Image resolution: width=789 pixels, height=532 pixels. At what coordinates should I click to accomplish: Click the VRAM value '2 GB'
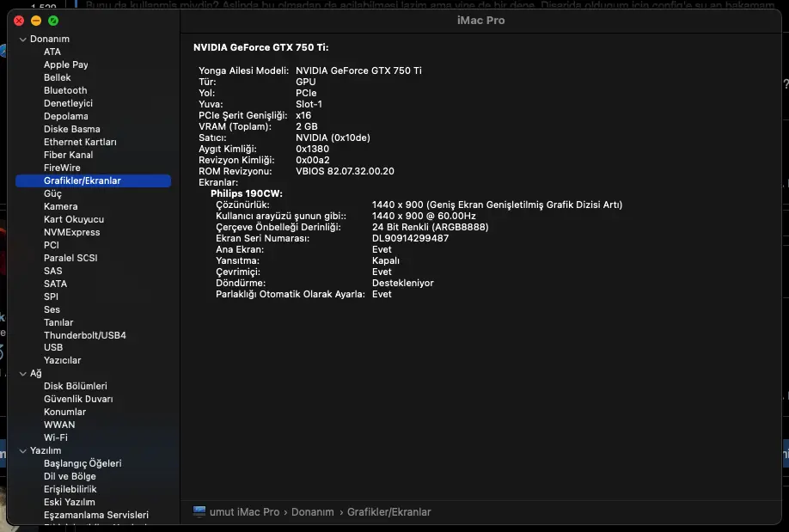click(x=307, y=127)
